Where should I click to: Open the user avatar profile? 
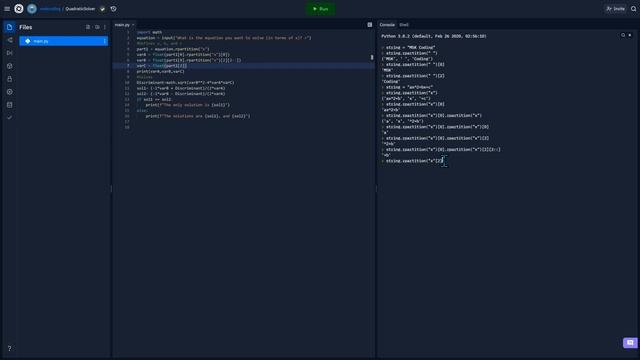pyautogui.click(x=32, y=9)
